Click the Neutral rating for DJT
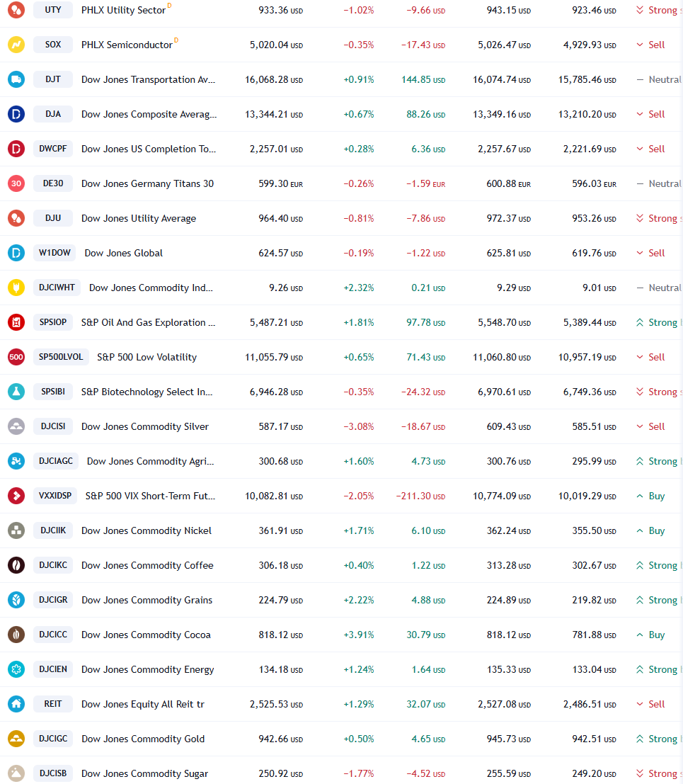This screenshot has width=683, height=784. pyautogui.click(x=658, y=79)
